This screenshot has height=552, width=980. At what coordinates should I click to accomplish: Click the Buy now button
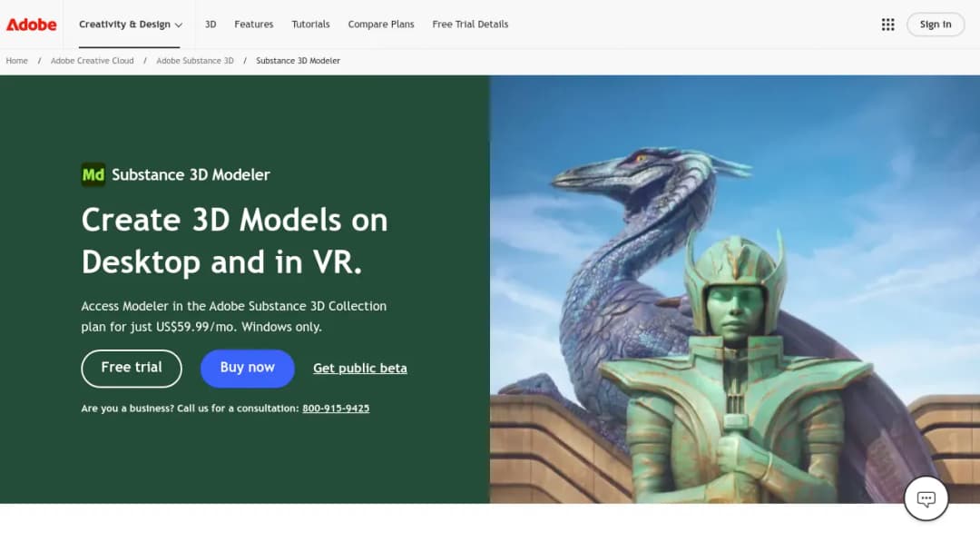click(247, 369)
